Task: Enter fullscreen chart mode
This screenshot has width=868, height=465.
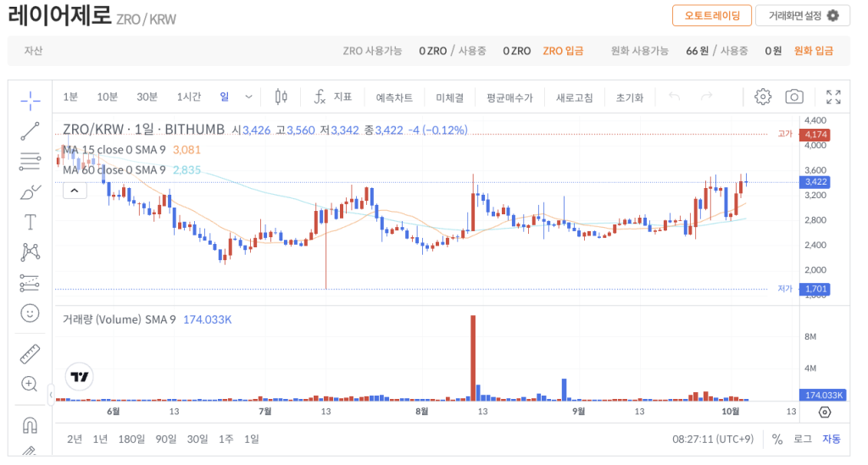Action: 833,97
